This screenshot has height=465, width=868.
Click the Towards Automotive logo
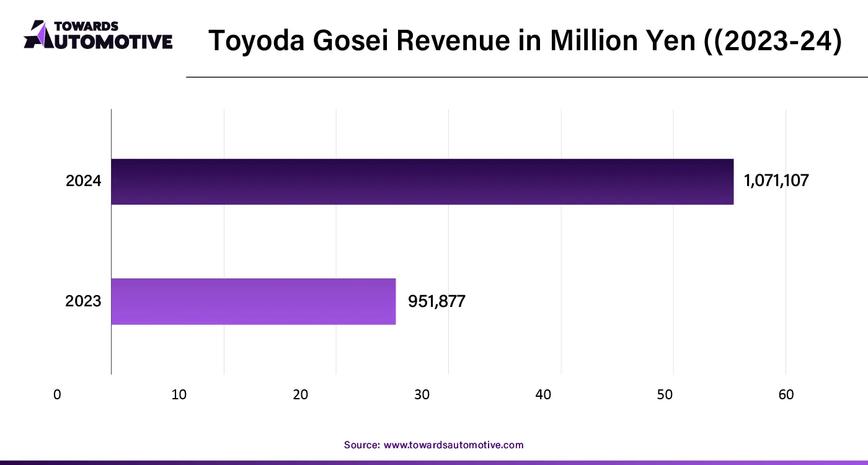click(98, 35)
